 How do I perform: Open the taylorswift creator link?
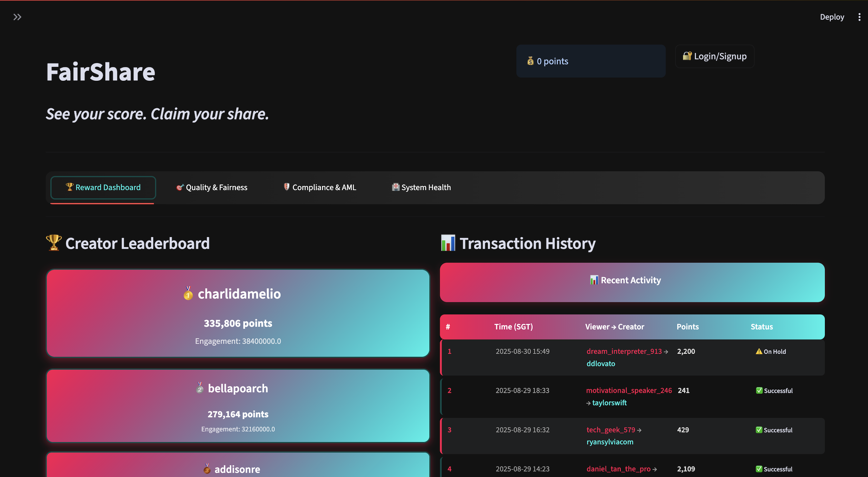tap(609, 403)
